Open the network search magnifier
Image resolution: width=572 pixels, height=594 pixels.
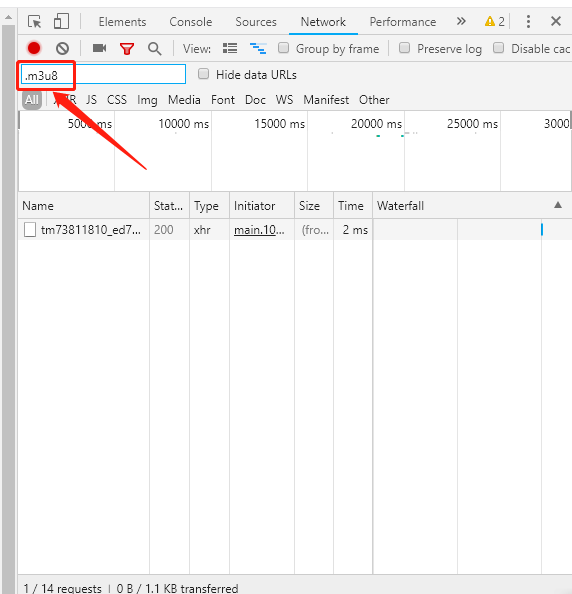point(155,49)
